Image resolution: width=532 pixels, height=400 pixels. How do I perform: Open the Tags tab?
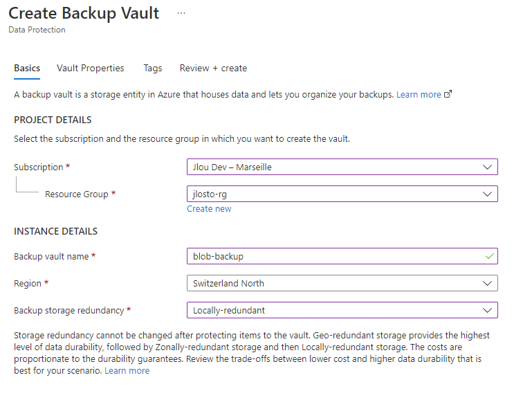coord(153,69)
